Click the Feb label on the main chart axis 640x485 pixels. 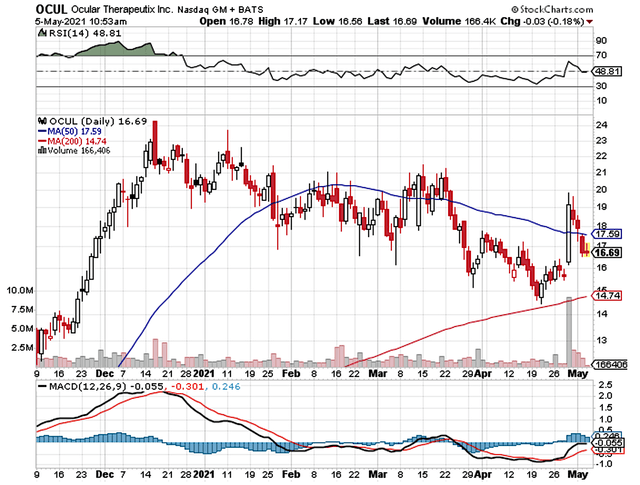(291, 374)
